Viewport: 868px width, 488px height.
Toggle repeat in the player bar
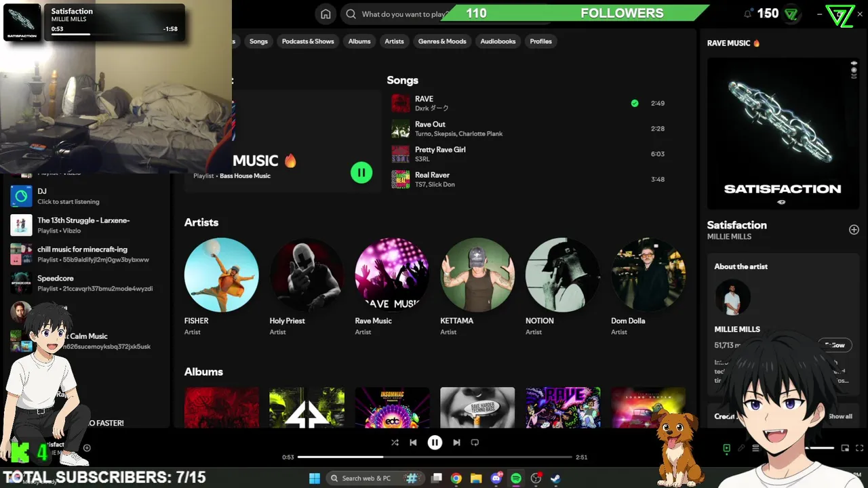coord(475,443)
